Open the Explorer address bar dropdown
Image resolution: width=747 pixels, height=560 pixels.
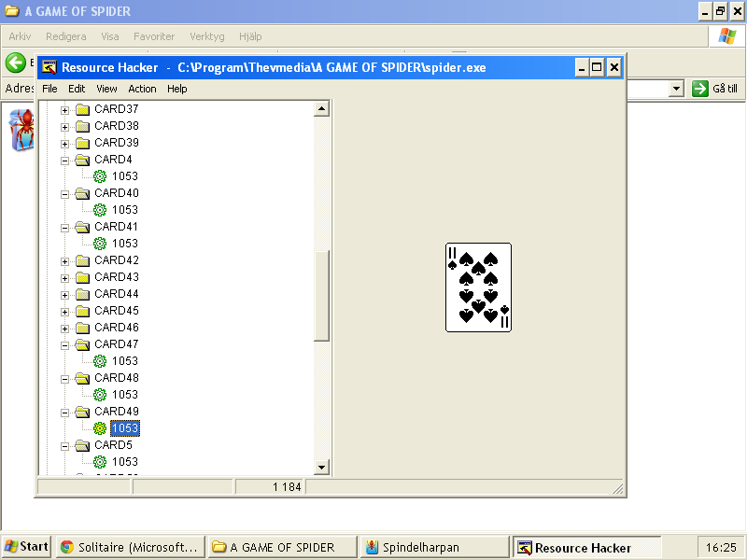point(676,89)
